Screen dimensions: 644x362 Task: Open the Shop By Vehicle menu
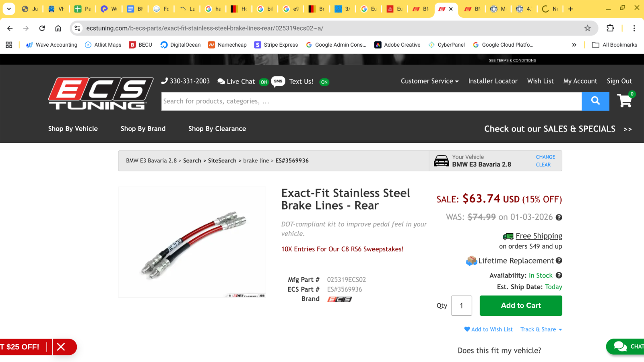tap(73, 129)
